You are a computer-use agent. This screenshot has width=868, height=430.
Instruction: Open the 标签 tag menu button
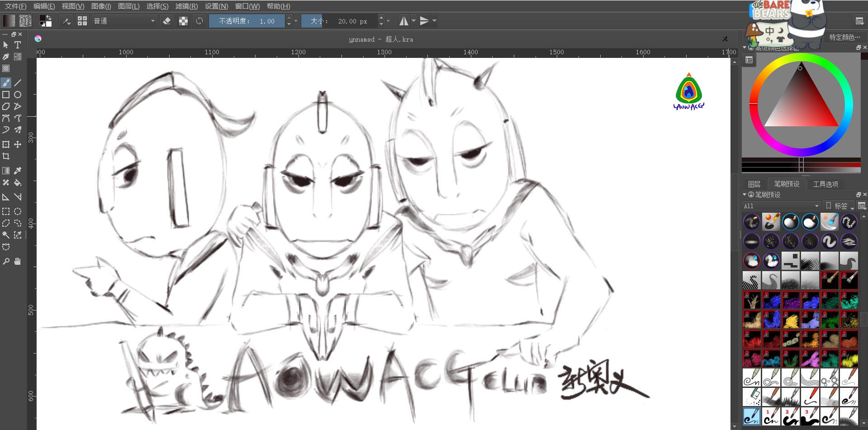click(x=839, y=206)
